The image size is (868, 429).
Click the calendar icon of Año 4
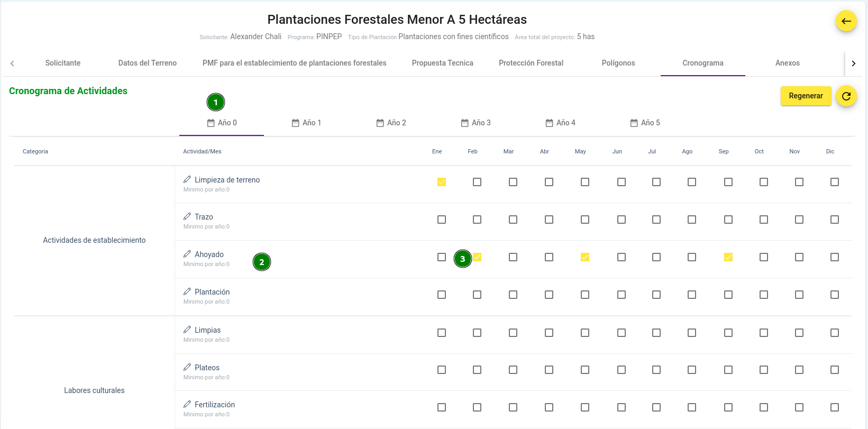(x=549, y=123)
